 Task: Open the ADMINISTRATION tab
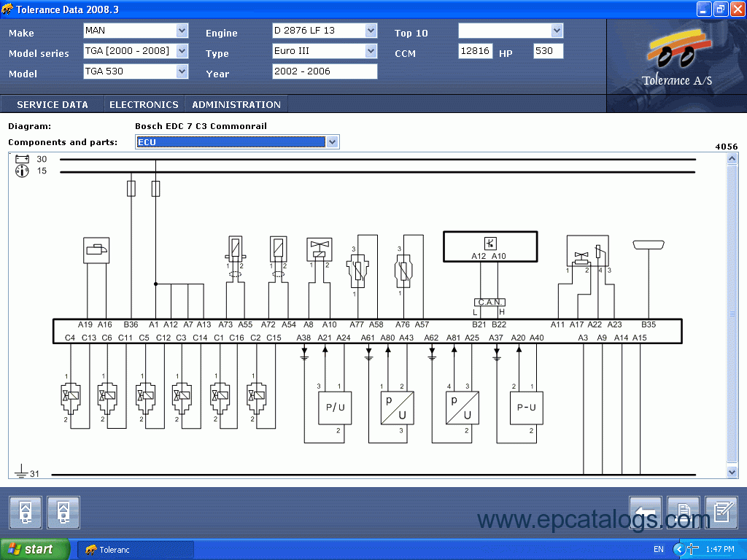point(236,105)
